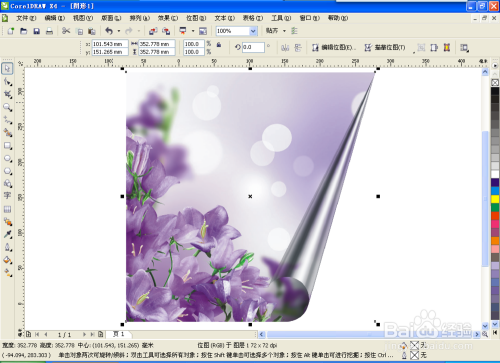Select the Polygon tool
Image resolution: width=500 pixels, height=363 pixels.
pos(7,171)
